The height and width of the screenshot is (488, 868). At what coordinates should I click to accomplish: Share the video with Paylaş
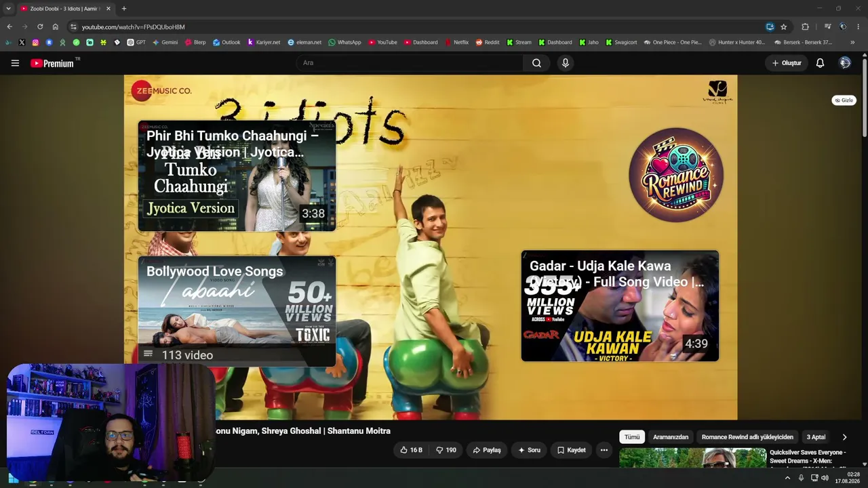point(487,450)
